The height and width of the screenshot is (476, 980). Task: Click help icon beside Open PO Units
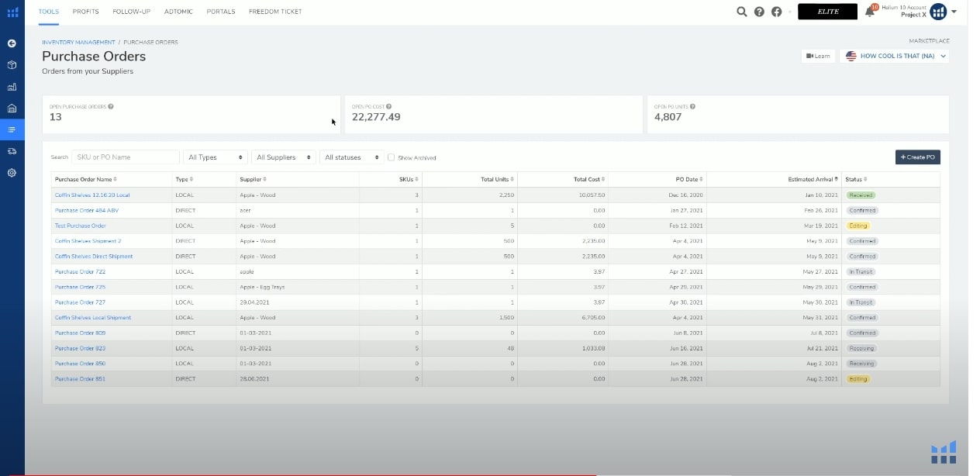coord(692,106)
